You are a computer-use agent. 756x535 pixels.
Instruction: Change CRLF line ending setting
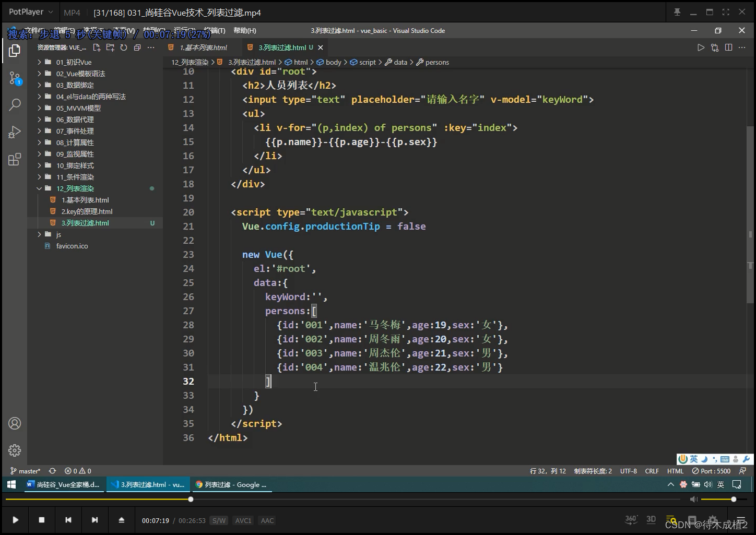(652, 471)
